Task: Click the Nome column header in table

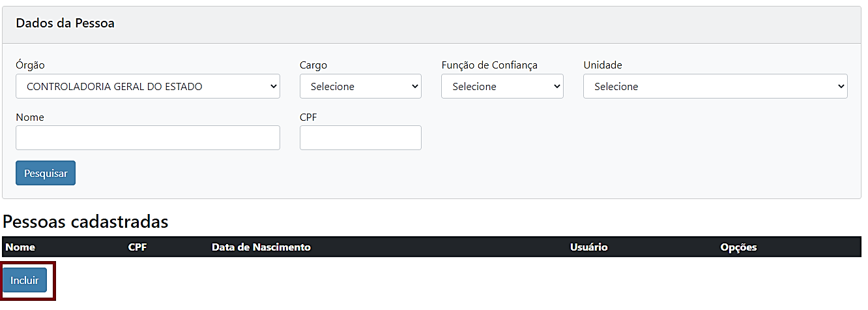Action: (20, 247)
